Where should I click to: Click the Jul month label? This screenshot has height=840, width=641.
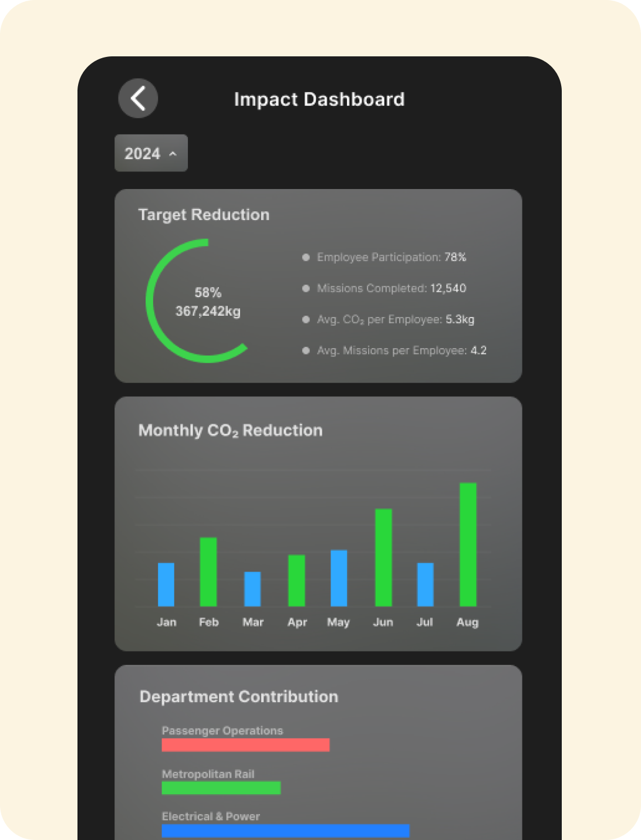[425, 622]
